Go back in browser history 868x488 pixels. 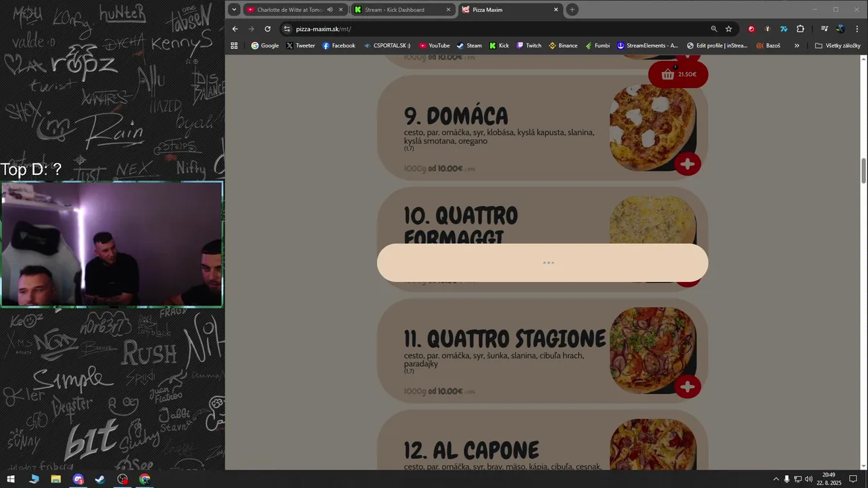tap(235, 28)
